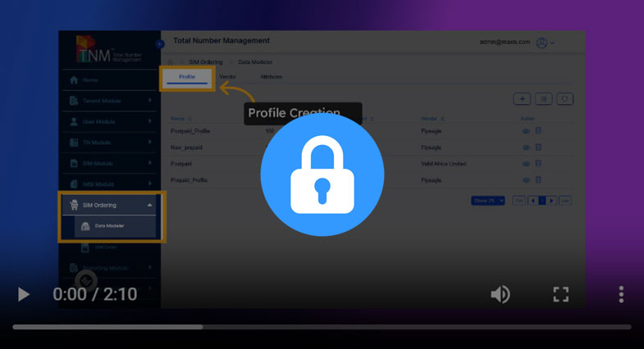Play the video
The width and height of the screenshot is (644, 349).
[x=24, y=294]
